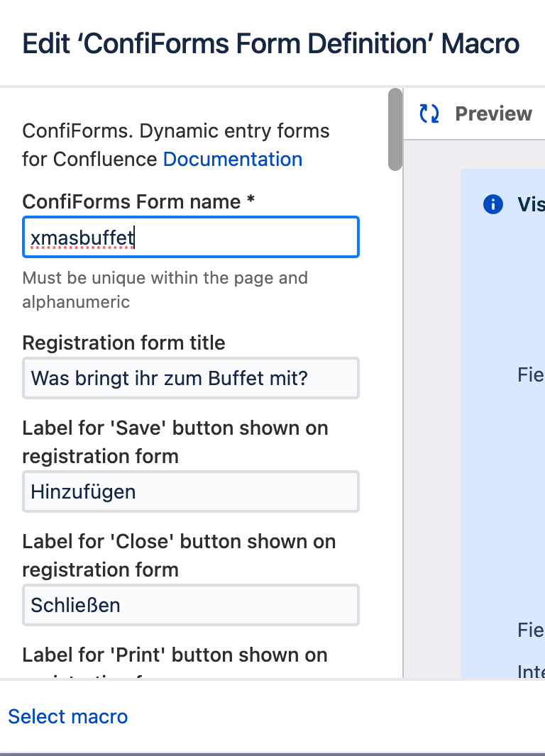545x756 pixels.
Task: Click the Select macro link
Action: [x=68, y=716]
